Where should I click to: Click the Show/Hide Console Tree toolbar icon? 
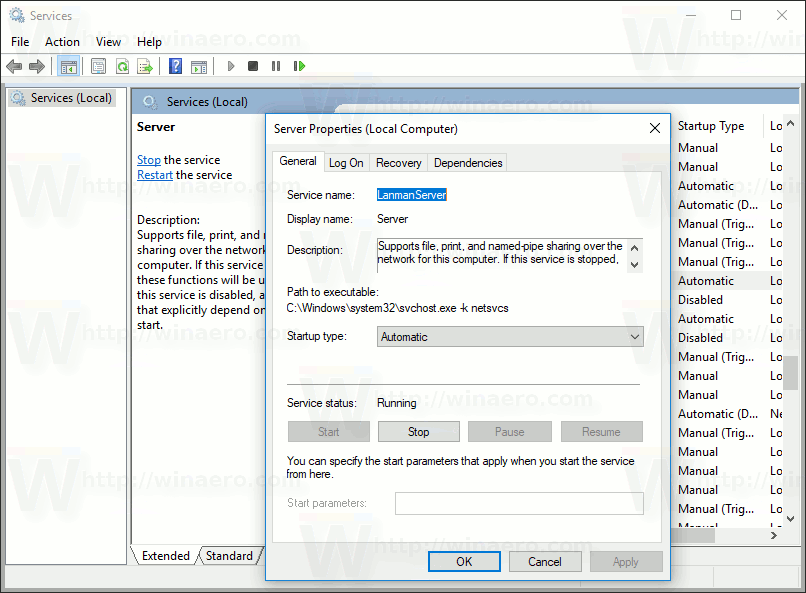[68, 66]
